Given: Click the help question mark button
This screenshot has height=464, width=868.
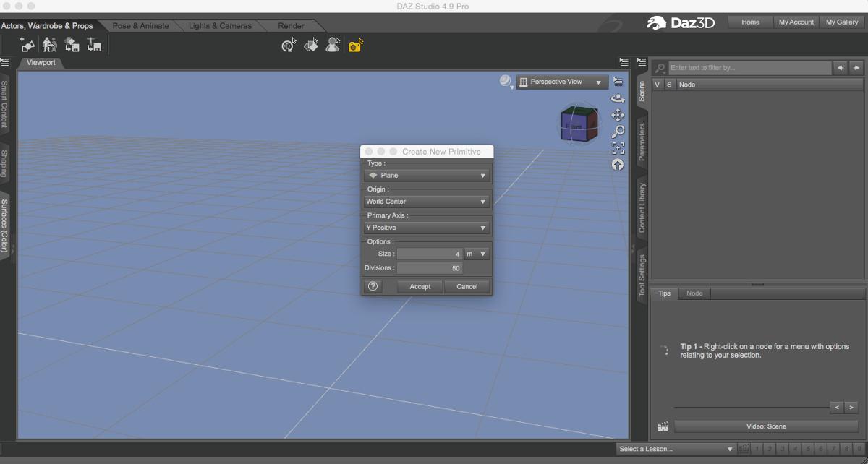Looking at the screenshot, I should point(373,286).
